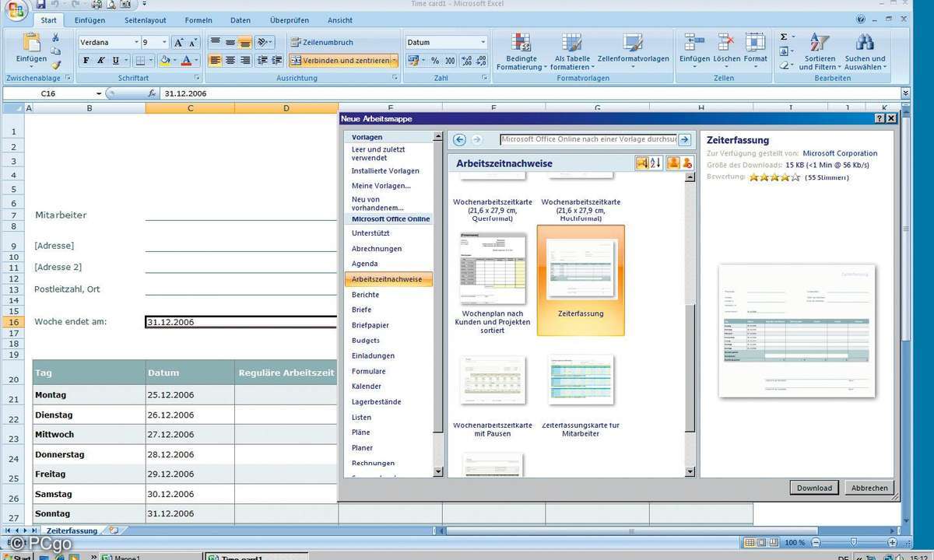Image resolution: width=934 pixels, height=560 pixels.
Task: Click the AutoSum sigma icon
Action: click(x=783, y=37)
